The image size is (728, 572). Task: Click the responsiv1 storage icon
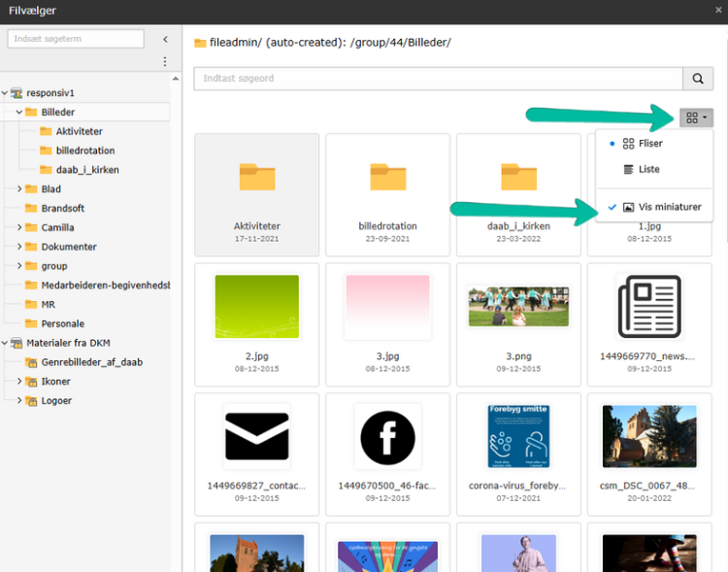17,93
